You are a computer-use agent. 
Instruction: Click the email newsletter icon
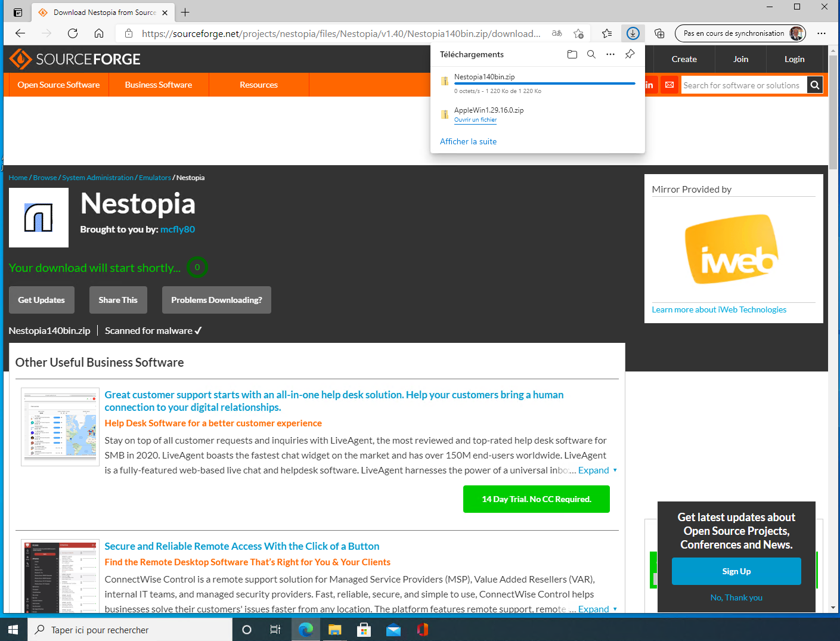coord(669,85)
